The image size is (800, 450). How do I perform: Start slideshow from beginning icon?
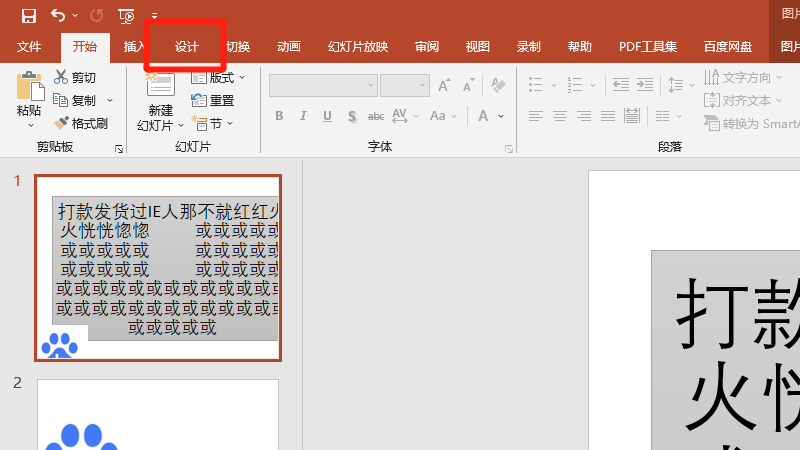tap(126, 15)
